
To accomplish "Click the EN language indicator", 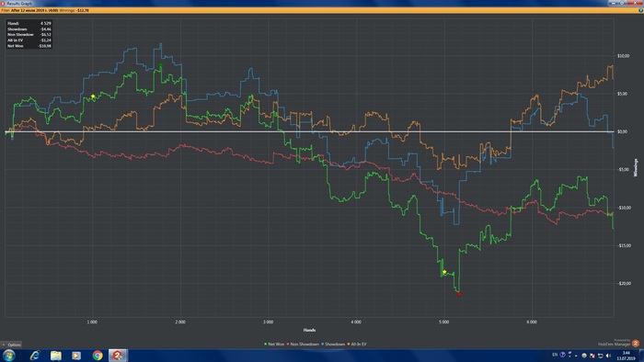I will coord(555,355).
